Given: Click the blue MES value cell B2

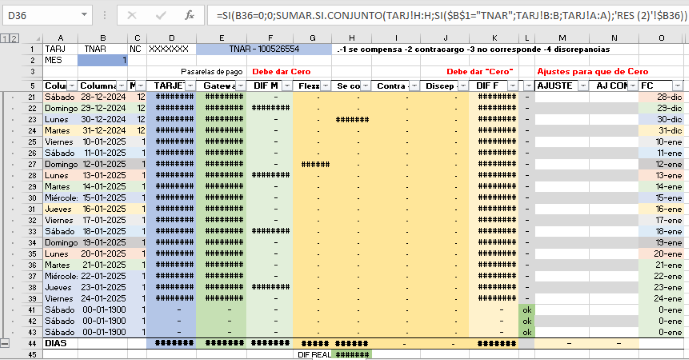Looking at the screenshot, I should pos(102,60).
